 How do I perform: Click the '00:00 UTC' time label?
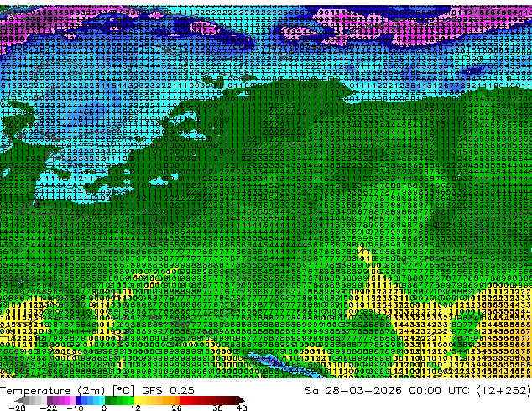tap(441, 390)
